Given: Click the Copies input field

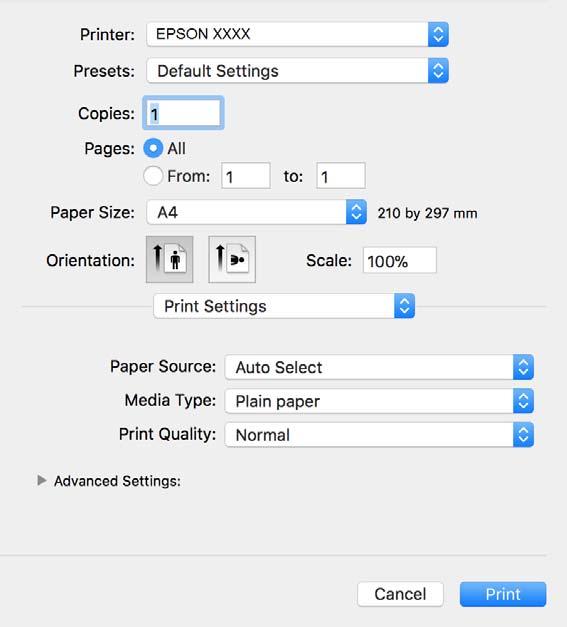Looking at the screenshot, I should (x=183, y=113).
